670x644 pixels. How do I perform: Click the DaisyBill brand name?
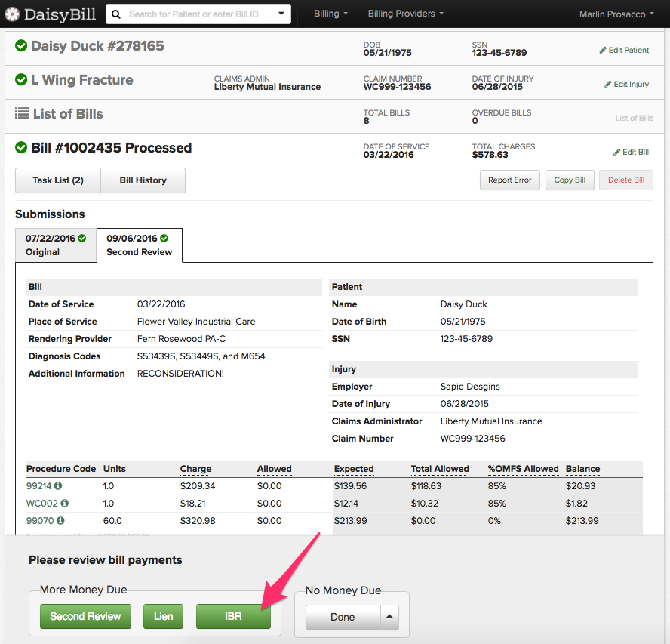click(60, 14)
